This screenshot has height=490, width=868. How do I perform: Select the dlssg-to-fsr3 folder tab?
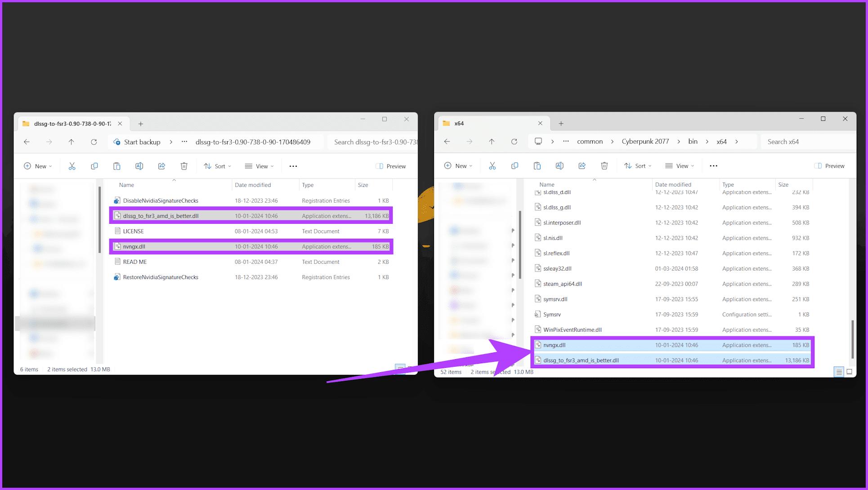pos(72,124)
